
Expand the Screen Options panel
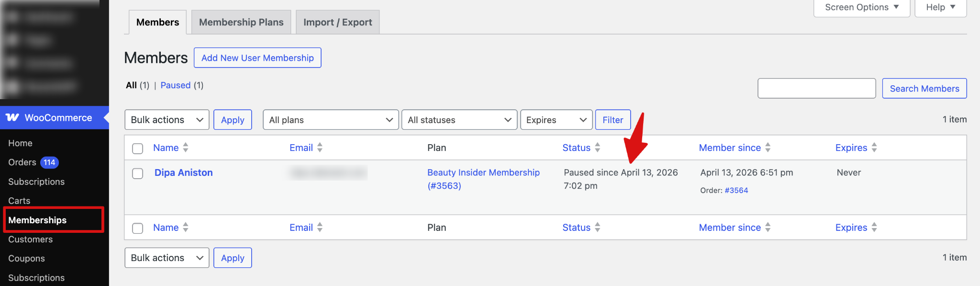(860, 7)
